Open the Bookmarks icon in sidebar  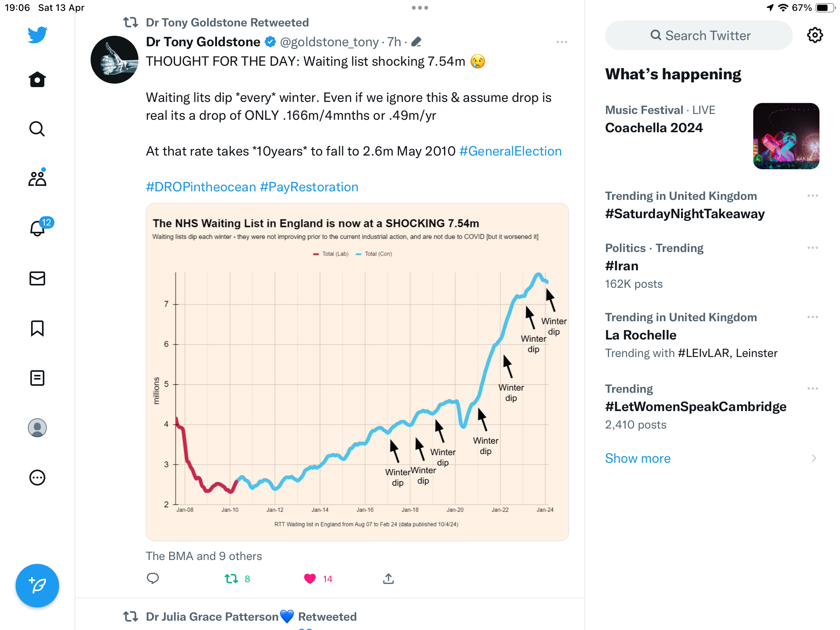point(37,328)
